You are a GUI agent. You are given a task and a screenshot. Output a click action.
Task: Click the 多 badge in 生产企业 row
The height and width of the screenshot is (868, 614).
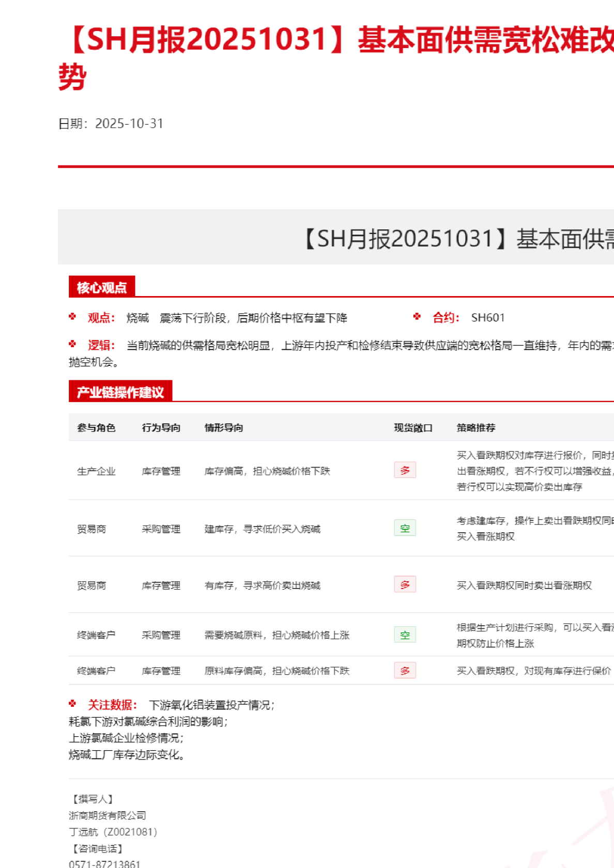[405, 470]
